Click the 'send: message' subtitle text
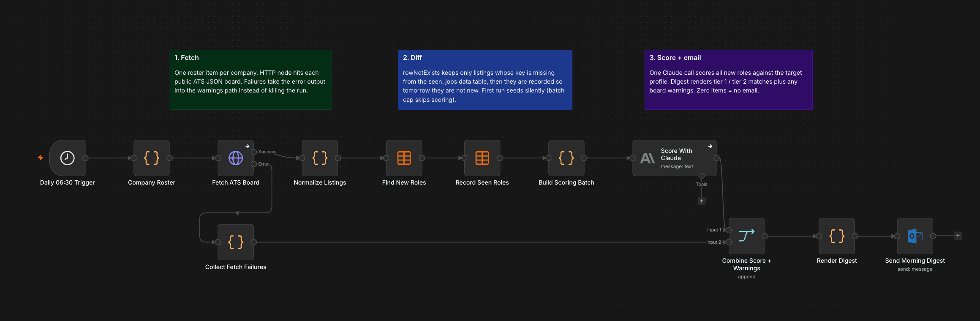 (x=915, y=269)
